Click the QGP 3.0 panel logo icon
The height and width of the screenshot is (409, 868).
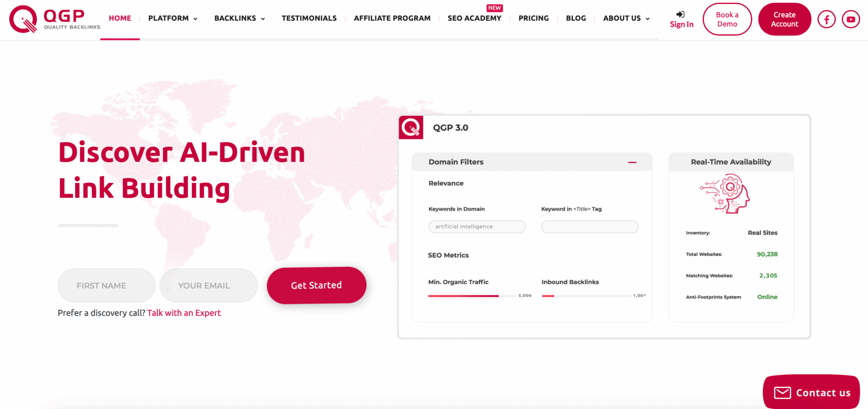(x=411, y=128)
